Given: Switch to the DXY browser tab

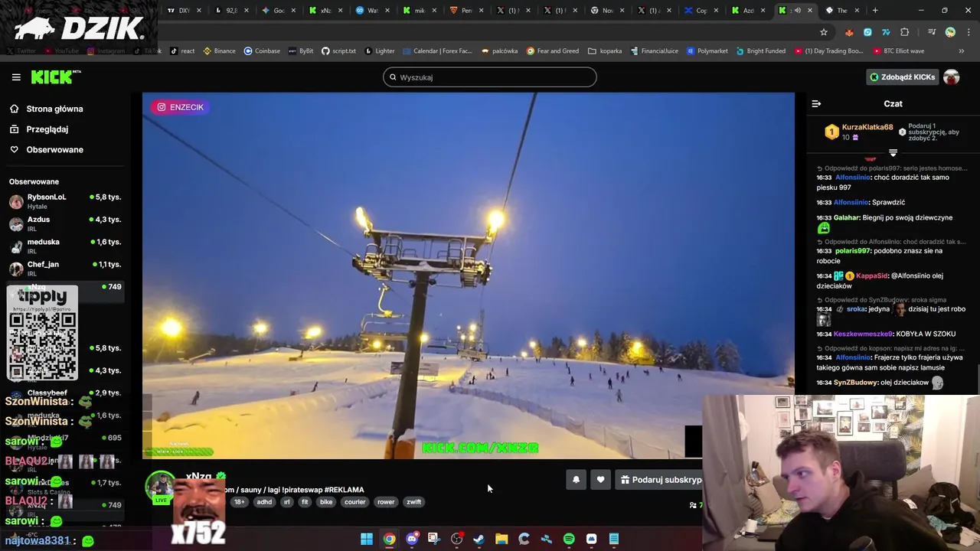Looking at the screenshot, I should point(184,11).
